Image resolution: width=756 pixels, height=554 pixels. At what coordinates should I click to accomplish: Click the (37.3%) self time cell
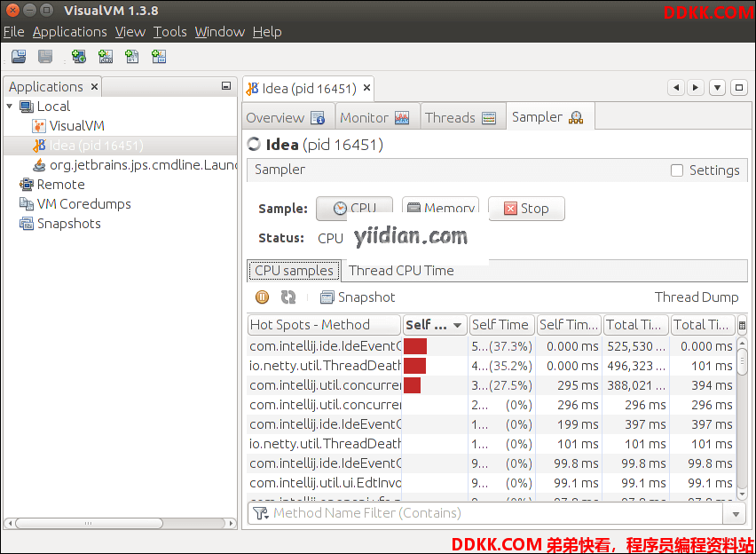[502, 346]
